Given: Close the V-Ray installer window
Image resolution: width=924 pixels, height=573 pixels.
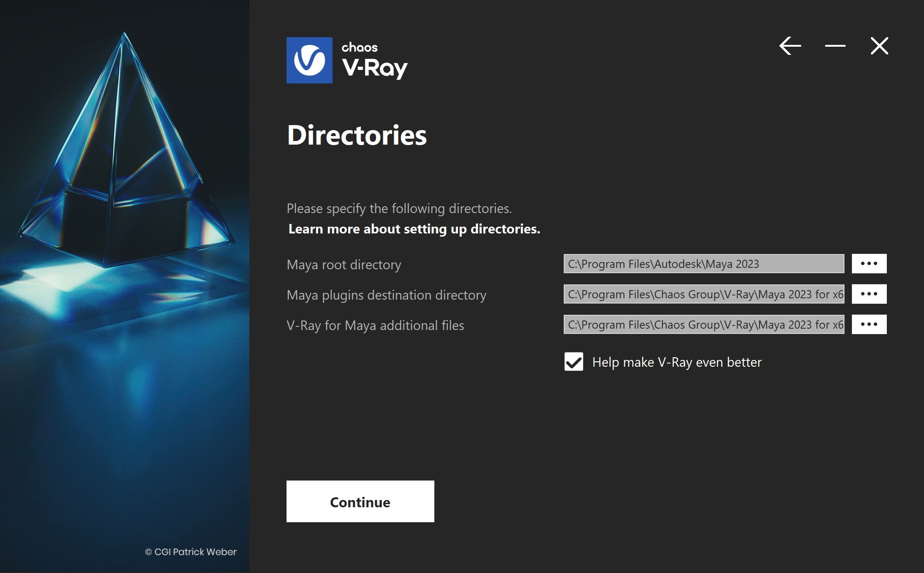Looking at the screenshot, I should coord(879,46).
